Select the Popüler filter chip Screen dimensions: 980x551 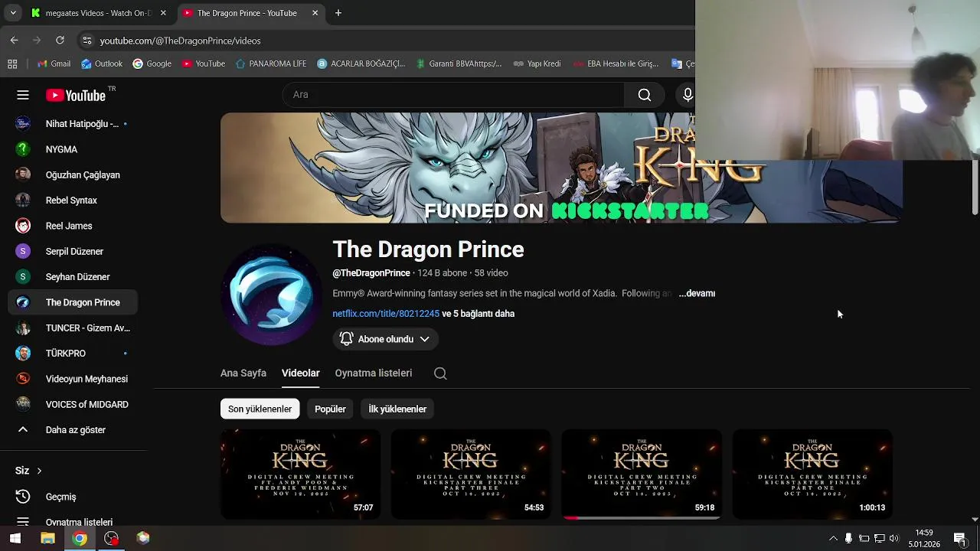(x=330, y=409)
